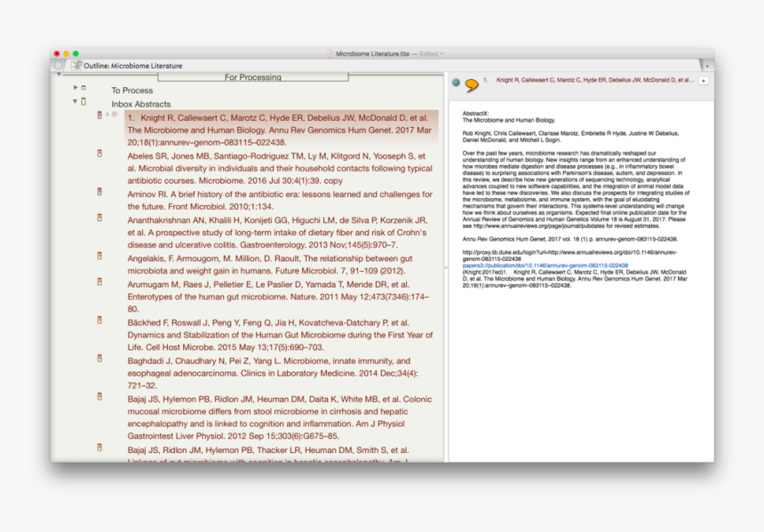Click the note title field starting with Knight R

pos(589,80)
